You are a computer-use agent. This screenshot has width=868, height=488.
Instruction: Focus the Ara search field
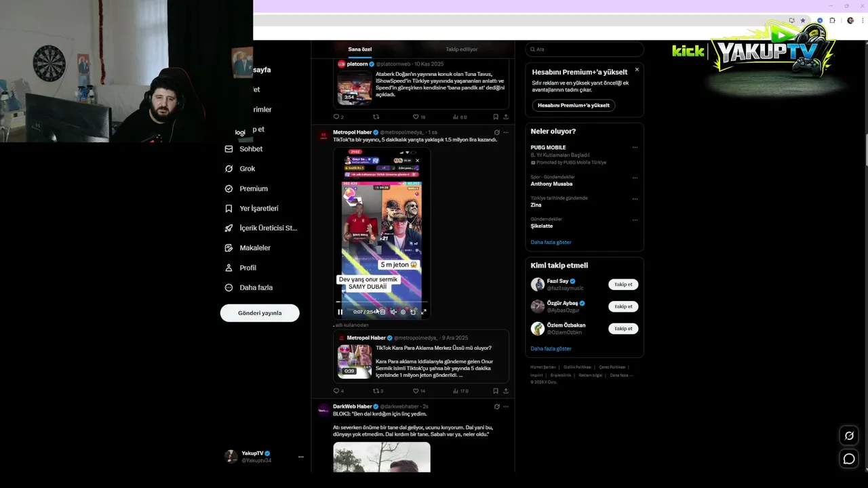click(x=585, y=49)
